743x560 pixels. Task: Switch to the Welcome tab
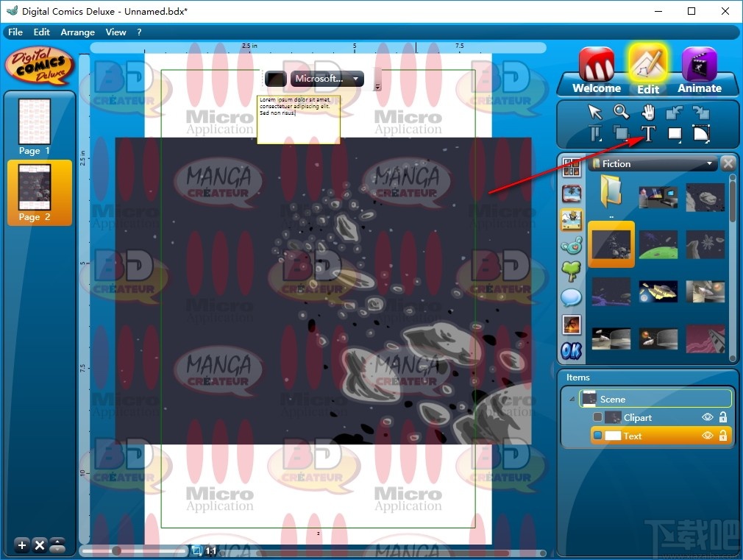[597, 71]
